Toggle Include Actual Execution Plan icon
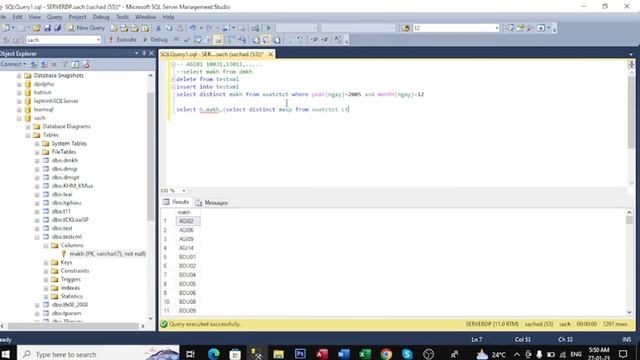This screenshot has width=640, height=360. [x=231, y=40]
